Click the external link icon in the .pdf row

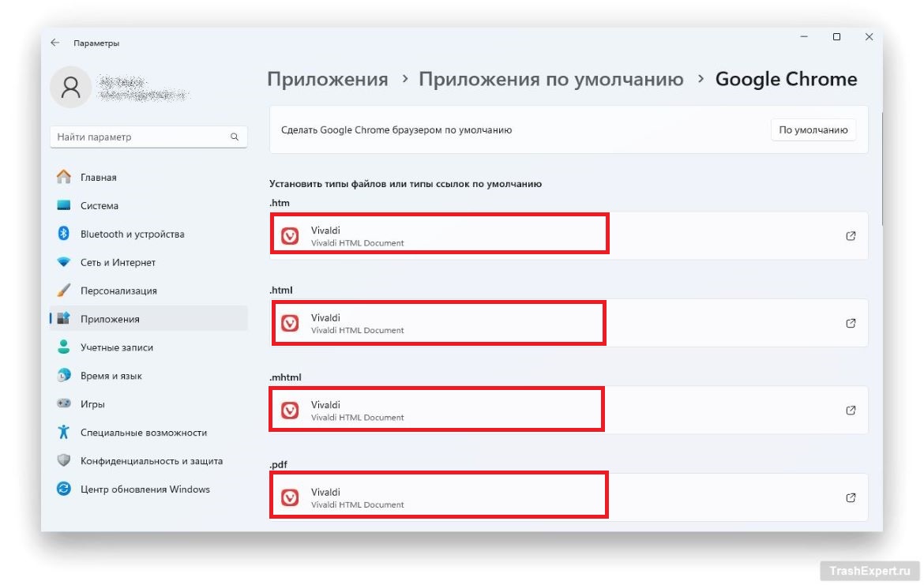pos(851,497)
